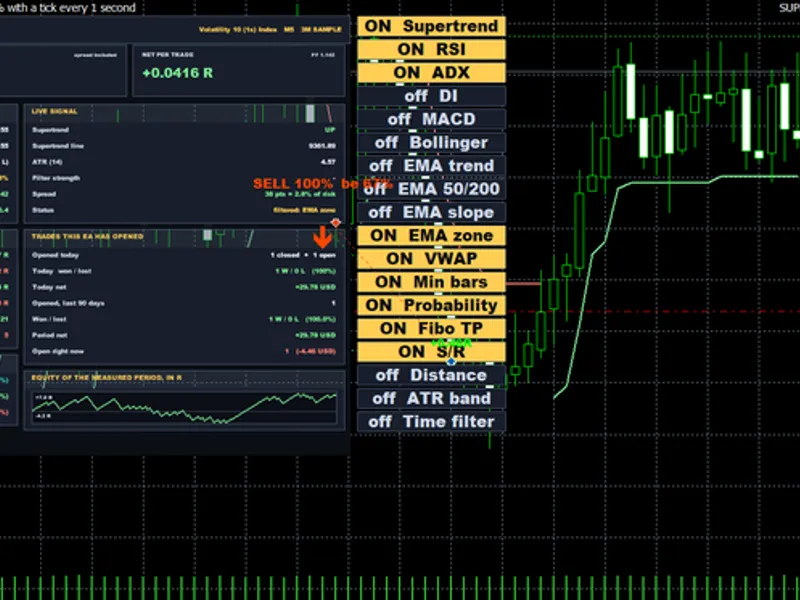Select the red diamond trade marker
The image size is (800, 600).
click(335, 222)
